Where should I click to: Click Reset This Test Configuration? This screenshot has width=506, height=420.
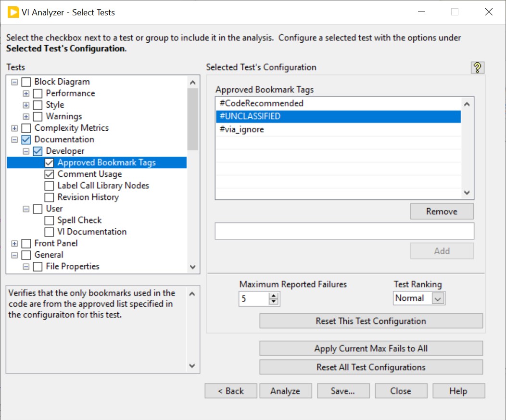(x=371, y=321)
